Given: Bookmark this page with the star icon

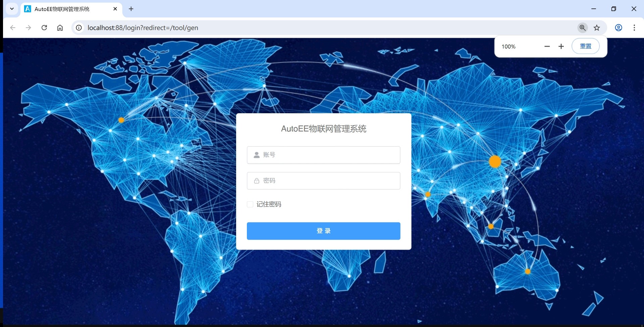Looking at the screenshot, I should 597,28.
